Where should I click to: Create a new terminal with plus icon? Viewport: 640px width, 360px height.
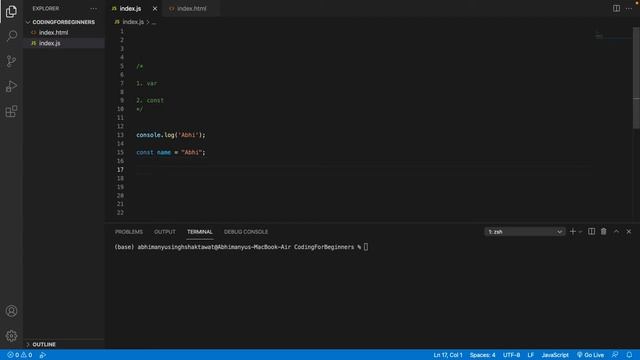tap(572, 231)
